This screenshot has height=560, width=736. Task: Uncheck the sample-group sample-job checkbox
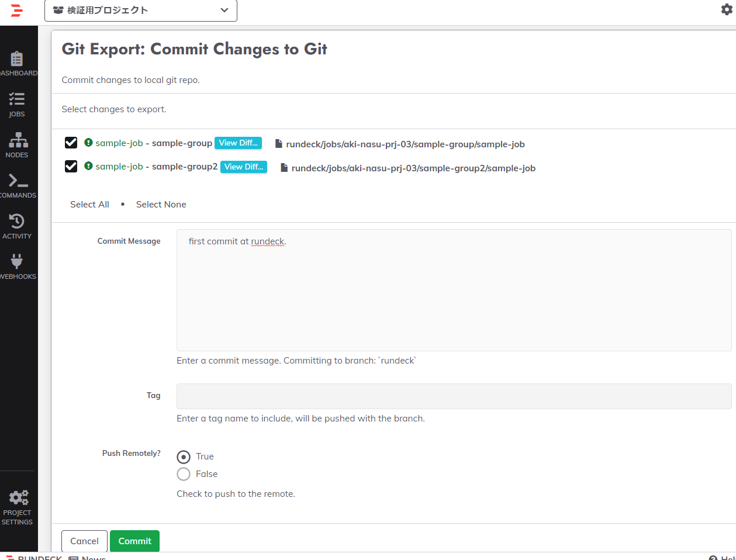coord(71,143)
